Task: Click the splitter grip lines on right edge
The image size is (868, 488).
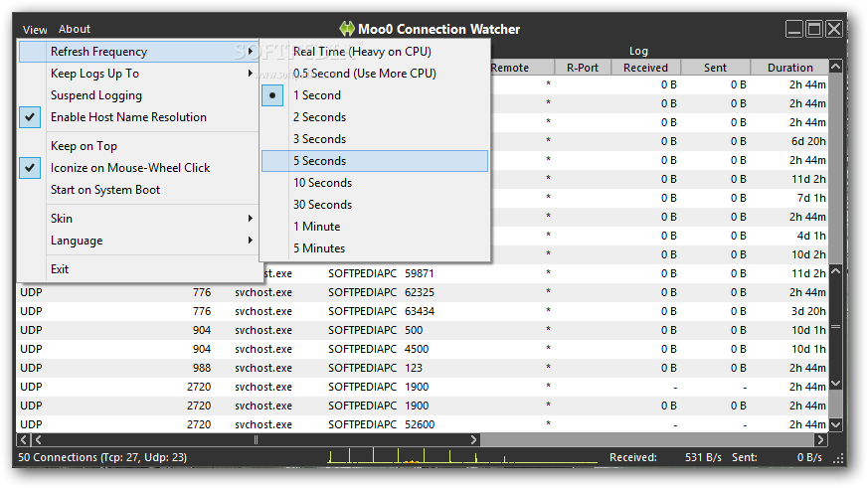Action: point(836,326)
